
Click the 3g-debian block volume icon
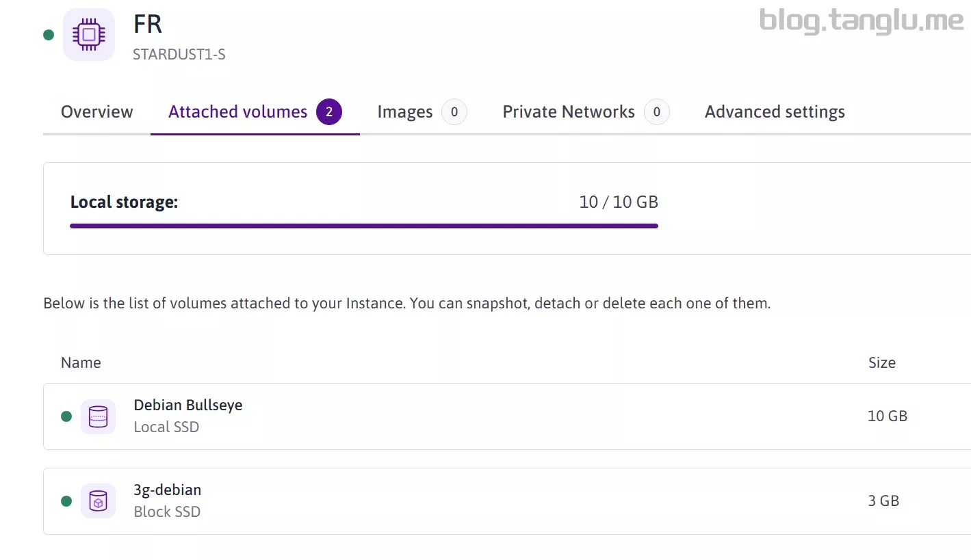tap(98, 501)
